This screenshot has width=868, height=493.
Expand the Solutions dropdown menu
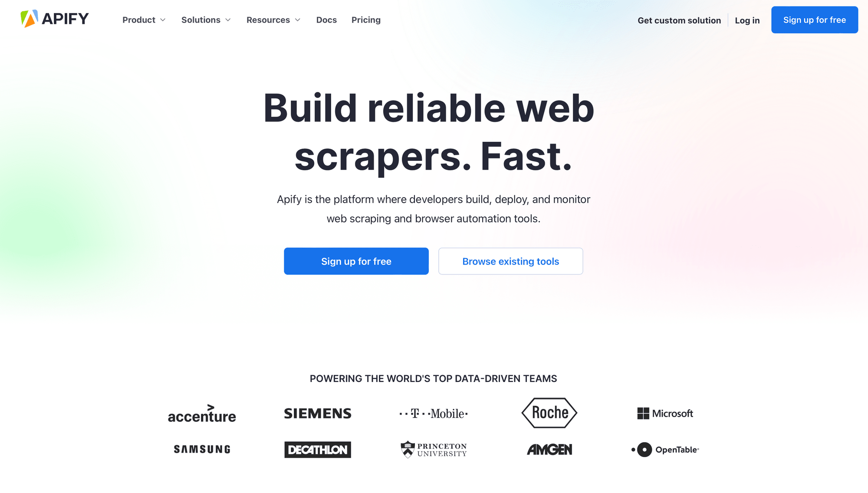point(206,20)
